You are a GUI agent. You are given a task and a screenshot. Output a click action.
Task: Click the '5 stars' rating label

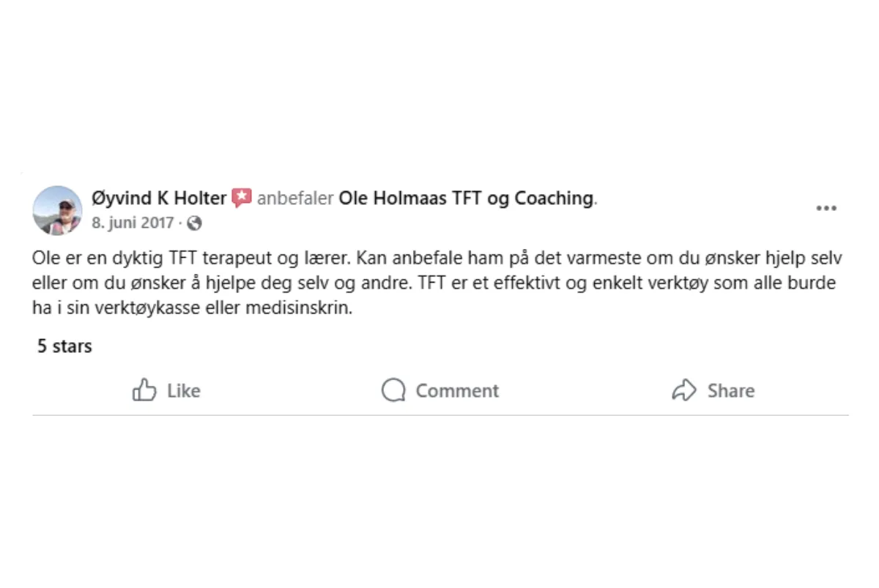(64, 346)
